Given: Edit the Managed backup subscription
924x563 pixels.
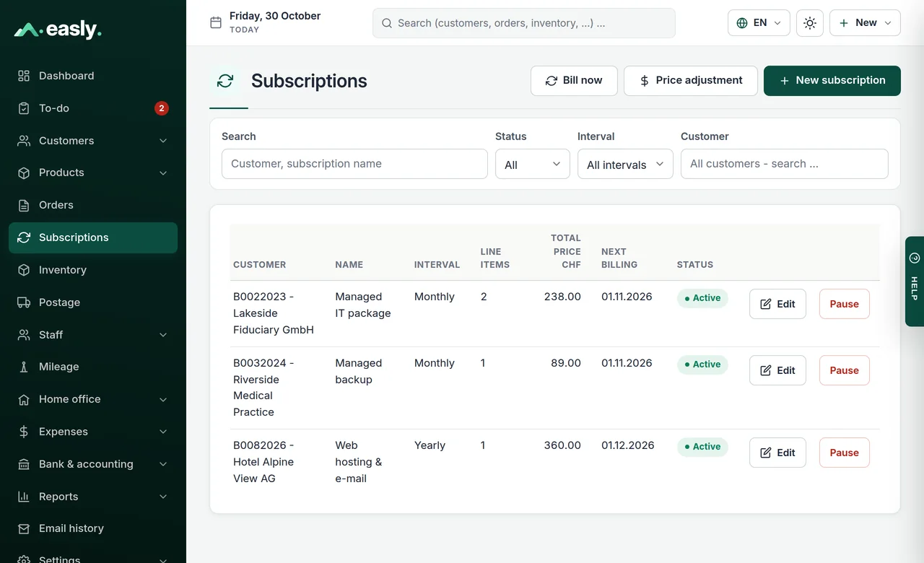Looking at the screenshot, I should pyautogui.click(x=777, y=370).
